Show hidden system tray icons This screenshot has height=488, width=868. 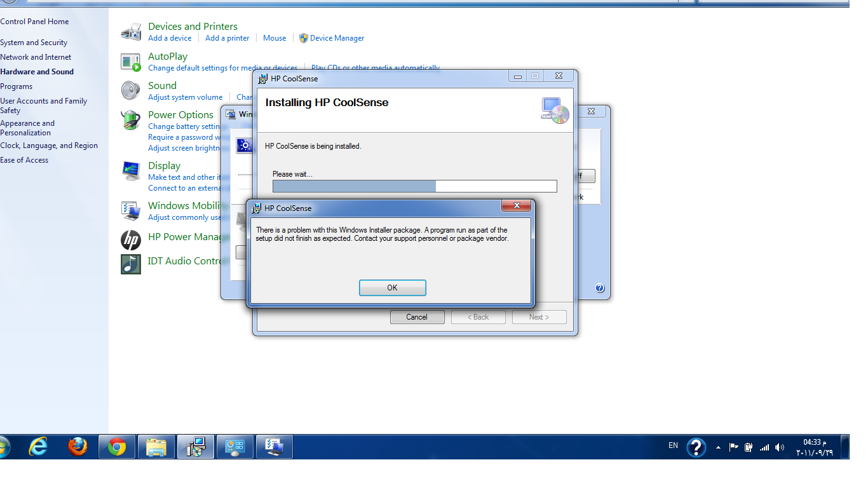[718, 447]
